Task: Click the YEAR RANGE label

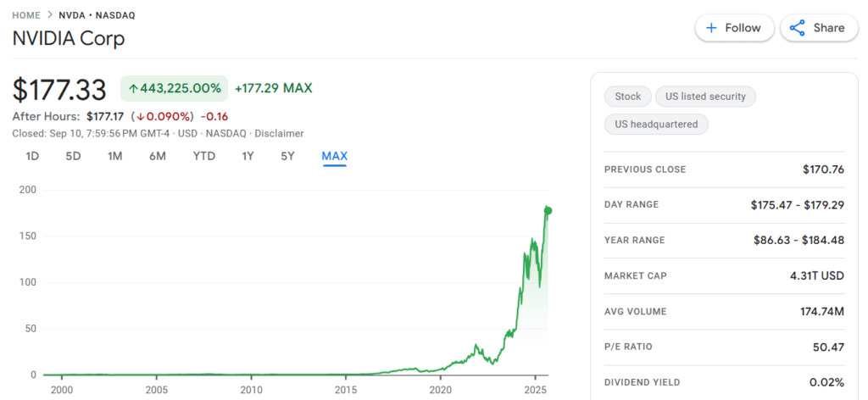Action: 634,240
